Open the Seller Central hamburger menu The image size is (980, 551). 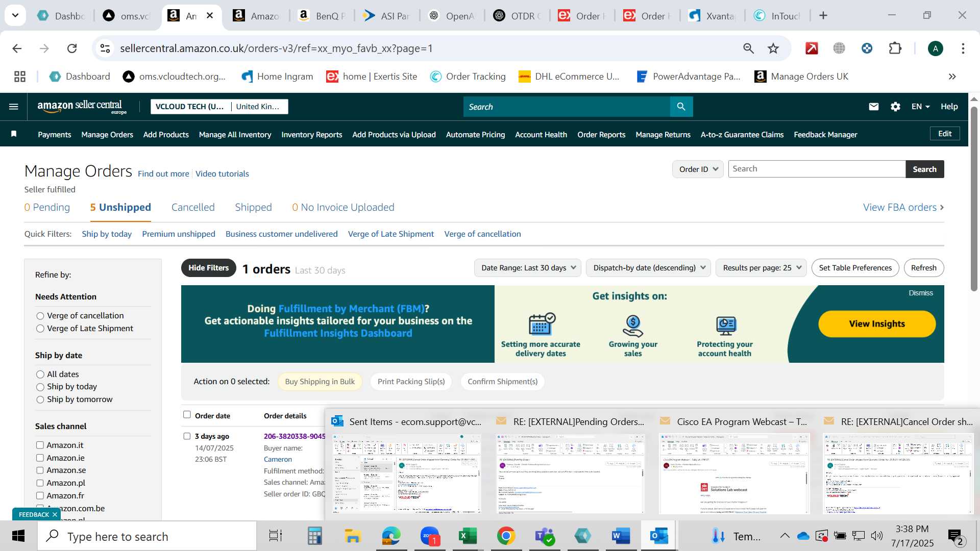14,107
